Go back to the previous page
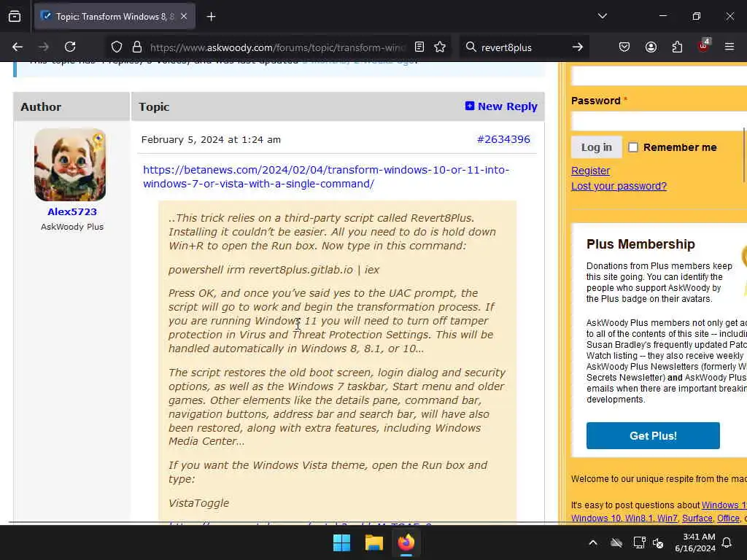The height and width of the screenshot is (560, 747). (x=18, y=47)
